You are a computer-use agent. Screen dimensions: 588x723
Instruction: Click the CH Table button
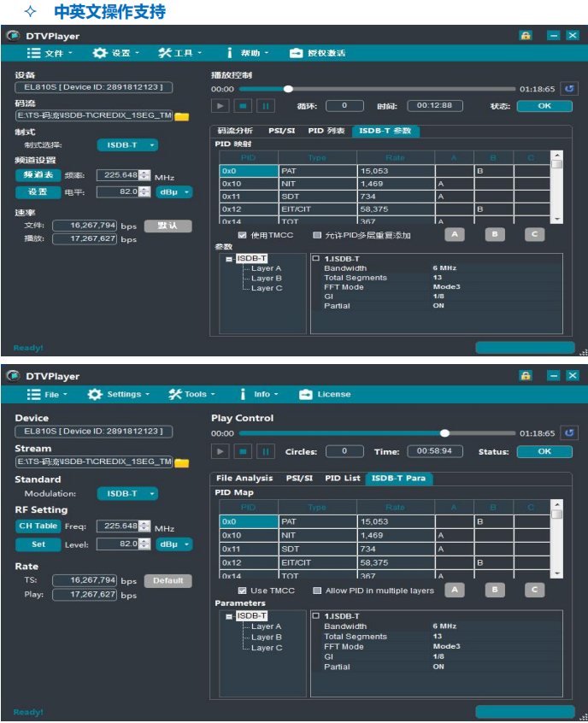tap(38, 526)
